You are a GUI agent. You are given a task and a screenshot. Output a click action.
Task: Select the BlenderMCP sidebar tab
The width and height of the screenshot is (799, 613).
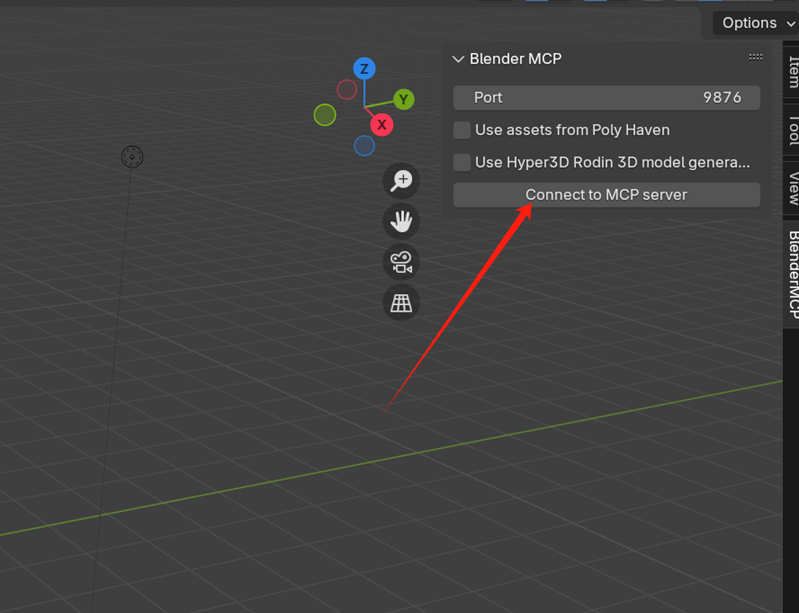[792, 274]
